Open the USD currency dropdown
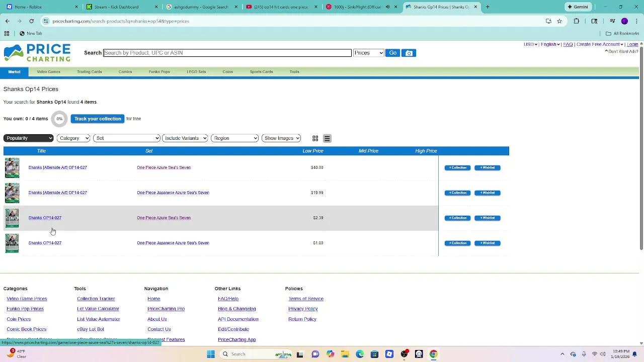The image size is (644, 362). coord(530,44)
